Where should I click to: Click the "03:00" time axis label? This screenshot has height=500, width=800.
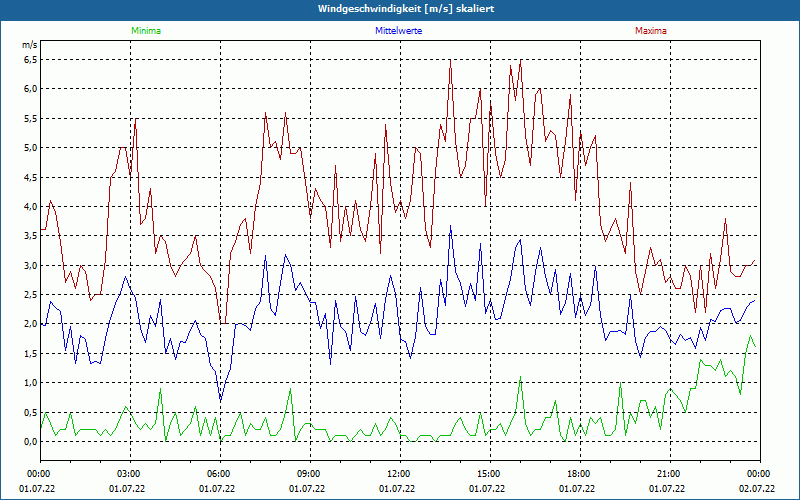(131, 474)
